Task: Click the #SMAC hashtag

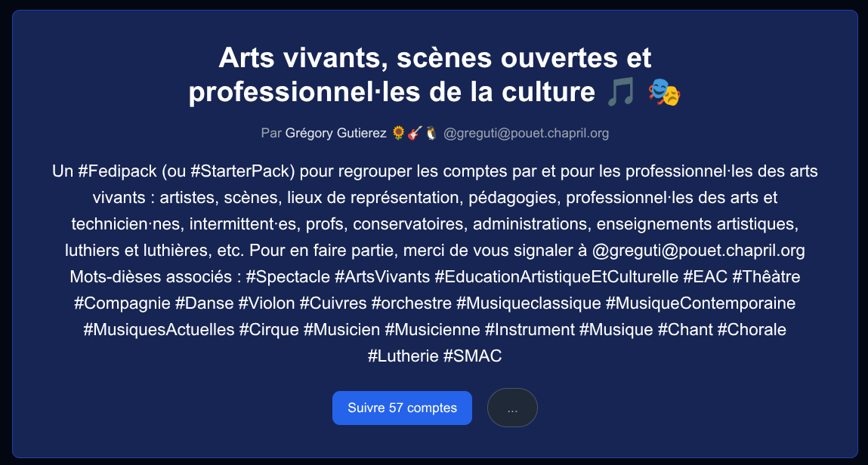Action: 472,356
